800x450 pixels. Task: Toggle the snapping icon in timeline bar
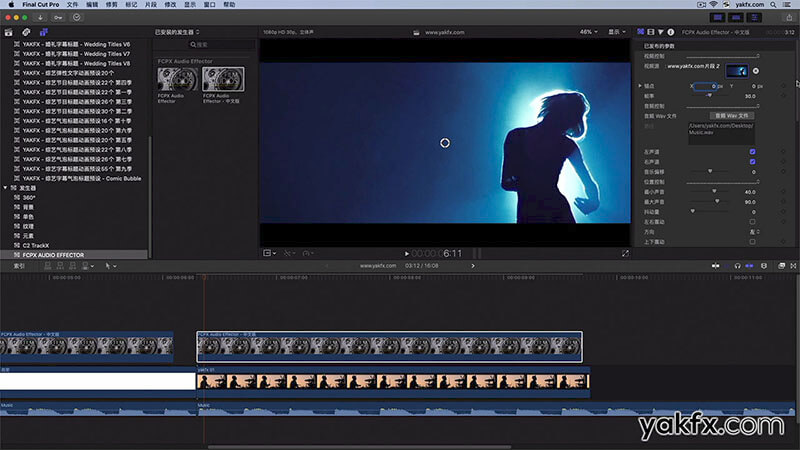pos(749,266)
